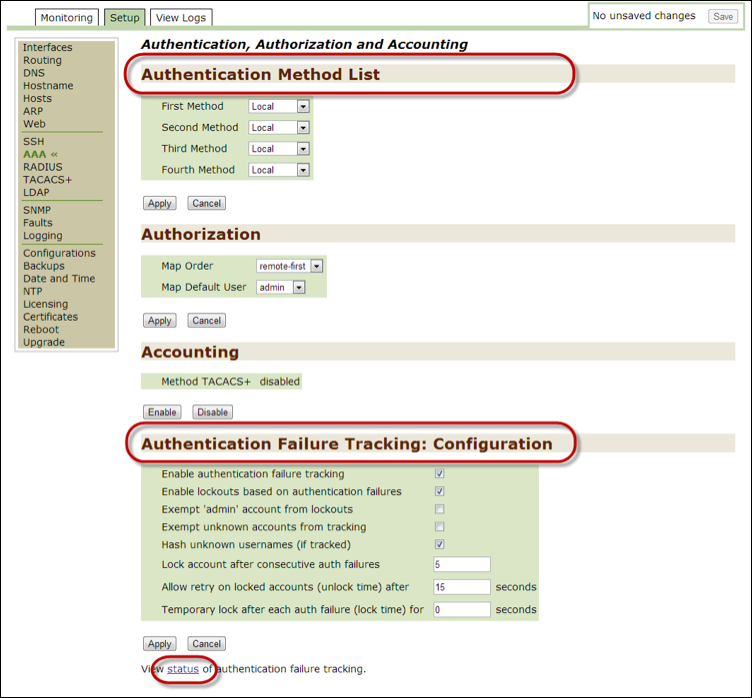The image size is (752, 698).
Task: Uncheck Hash unknown usernames checkbox
Action: click(440, 544)
